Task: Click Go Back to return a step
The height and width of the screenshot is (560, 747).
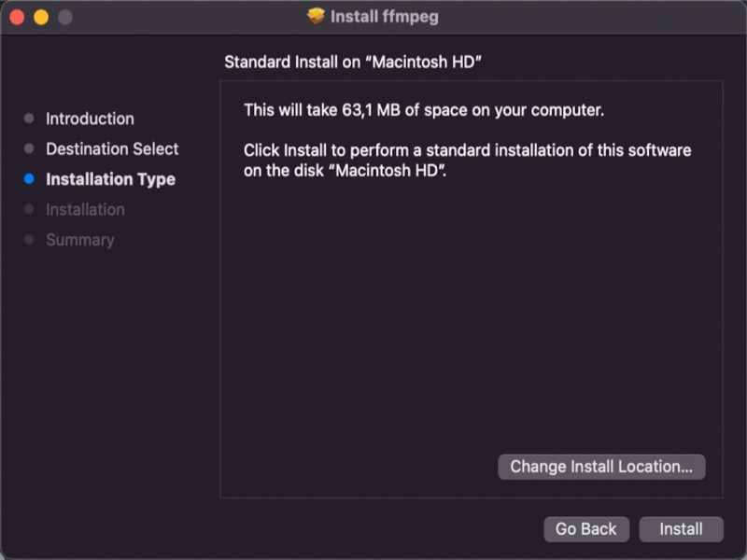Action: pyautogui.click(x=586, y=529)
